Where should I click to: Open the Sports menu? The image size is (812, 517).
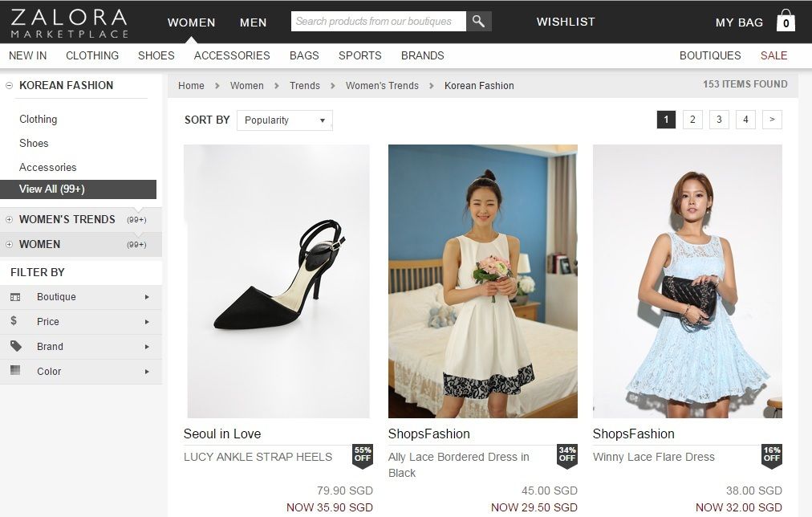360,55
